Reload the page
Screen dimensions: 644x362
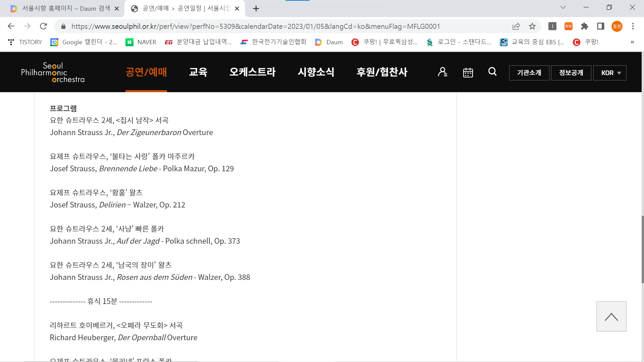pyautogui.click(x=43, y=26)
